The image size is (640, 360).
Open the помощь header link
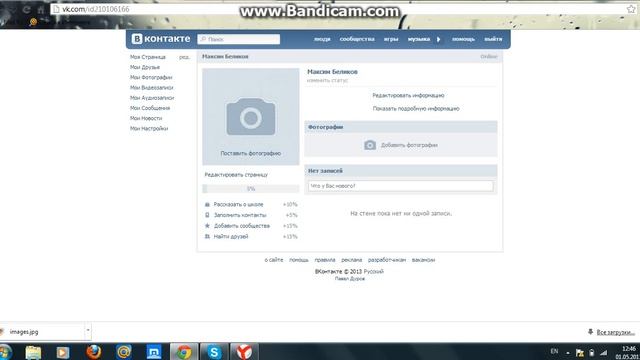click(x=463, y=39)
